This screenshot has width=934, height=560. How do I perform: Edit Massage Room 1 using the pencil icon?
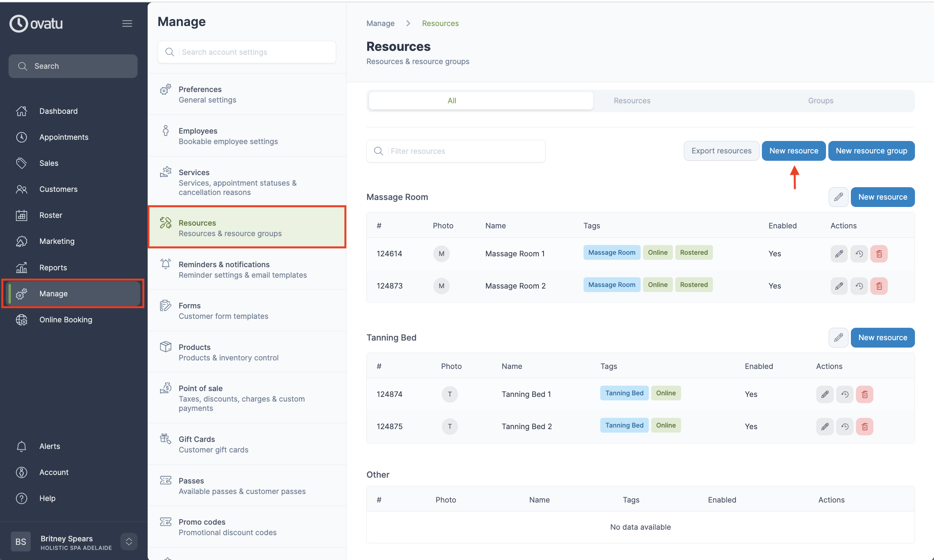[839, 254]
